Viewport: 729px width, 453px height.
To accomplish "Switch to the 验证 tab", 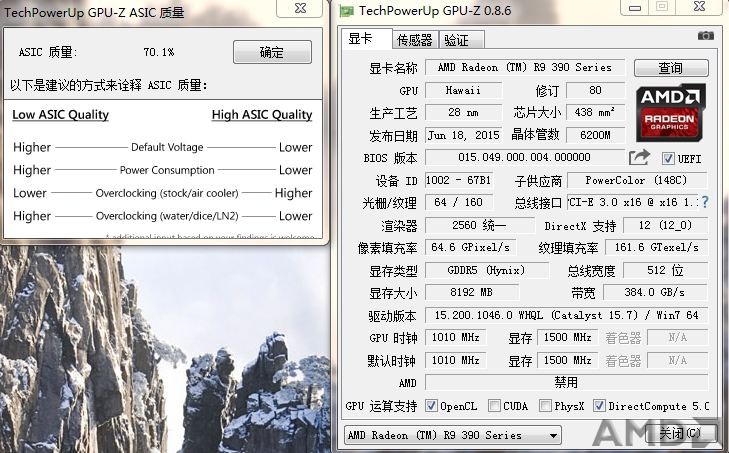I will 461,40.
